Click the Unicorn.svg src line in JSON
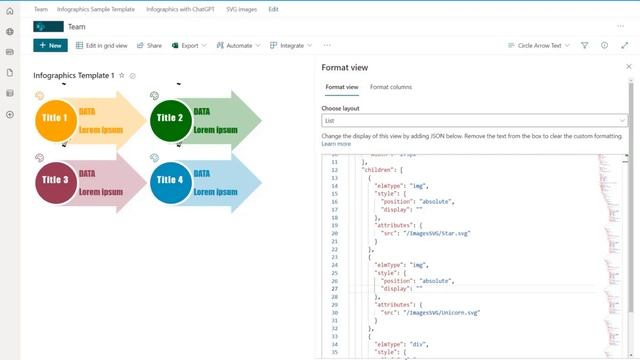The height and width of the screenshot is (360, 640). [x=430, y=313]
